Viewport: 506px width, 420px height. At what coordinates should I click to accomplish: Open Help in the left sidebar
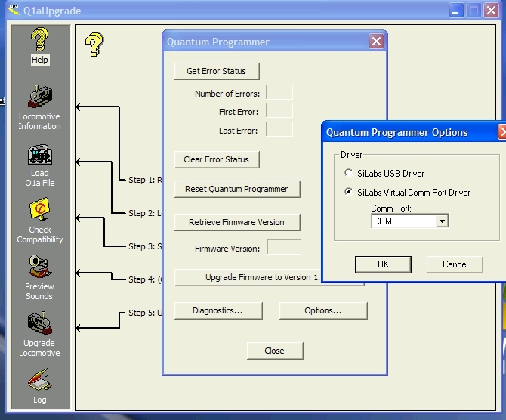[x=40, y=46]
